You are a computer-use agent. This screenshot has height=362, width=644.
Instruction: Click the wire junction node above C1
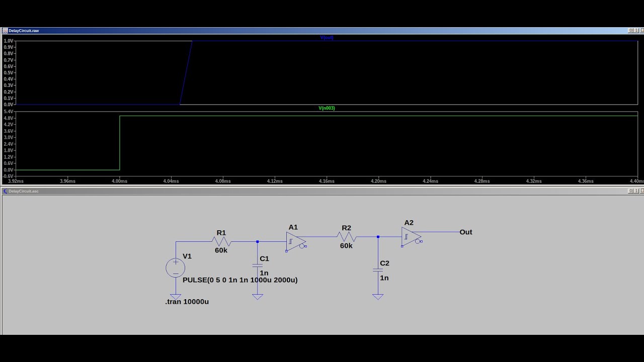click(x=258, y=241)
